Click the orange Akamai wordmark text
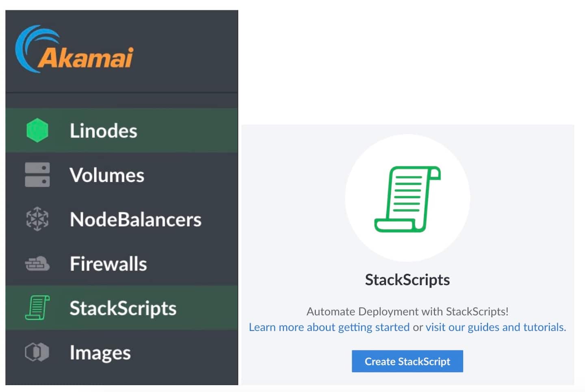The image size is (585, 392). [x=86, y=58]
